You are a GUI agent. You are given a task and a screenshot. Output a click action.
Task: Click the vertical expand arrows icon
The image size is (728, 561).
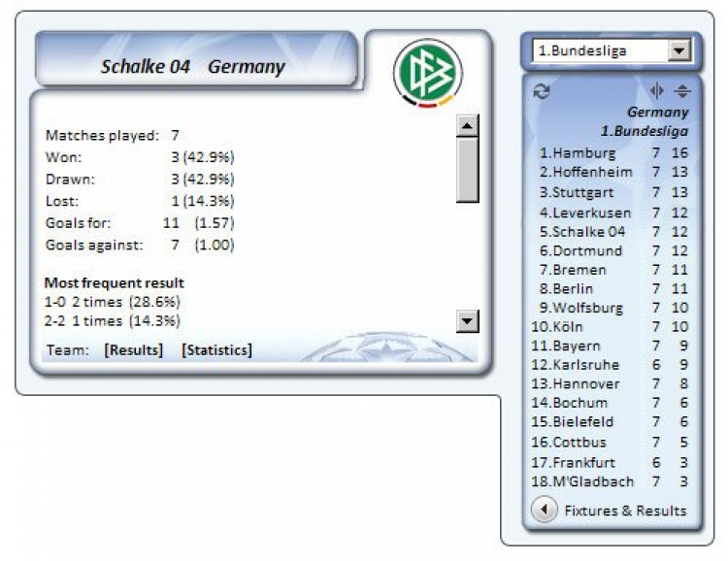pyautogui.click(x=682, y=90)
